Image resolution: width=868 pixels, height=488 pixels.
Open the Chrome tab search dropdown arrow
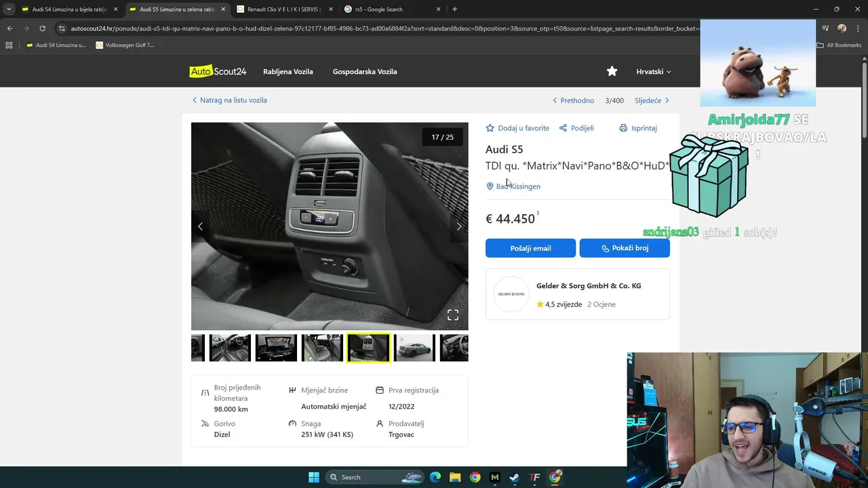9,9
